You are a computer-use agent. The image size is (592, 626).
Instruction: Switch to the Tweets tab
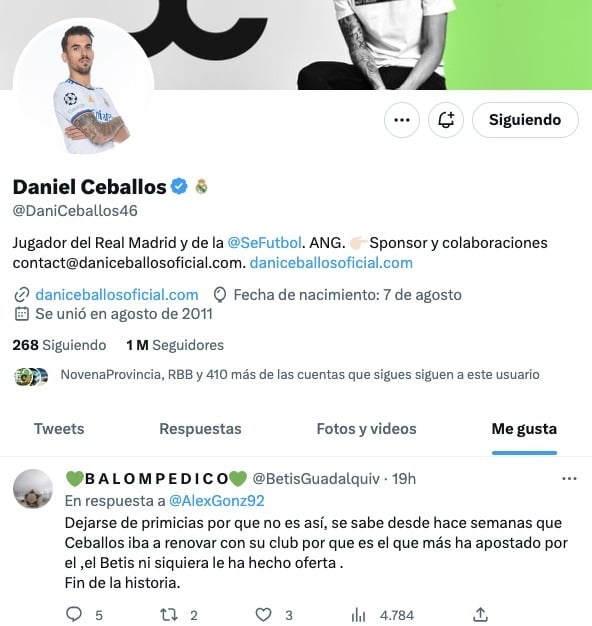pos(59,429)
